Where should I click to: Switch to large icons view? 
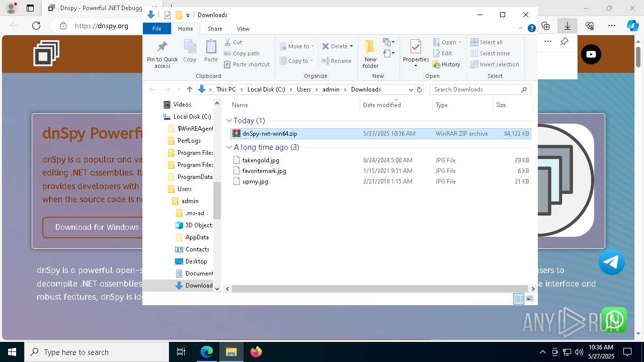pos(529,299)
